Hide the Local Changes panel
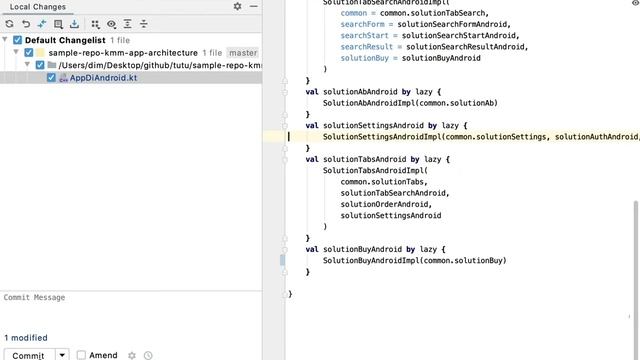 pyautogui.click(x=253, y=7)
